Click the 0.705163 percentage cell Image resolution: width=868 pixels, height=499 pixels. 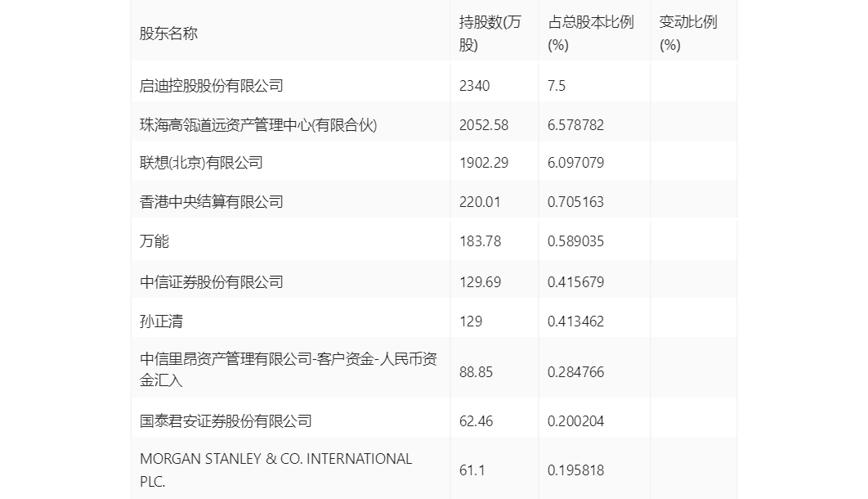(575, 202)
